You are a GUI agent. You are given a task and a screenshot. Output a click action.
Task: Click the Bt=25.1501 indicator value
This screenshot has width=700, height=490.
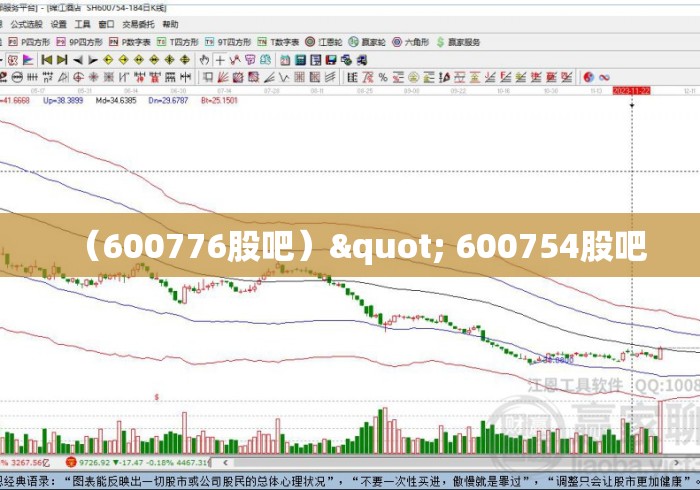[x=219, y=100]
